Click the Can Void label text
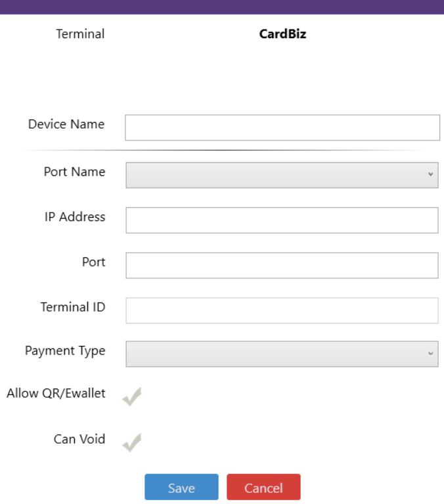Image resolution: width=444 pixels, height=504 pixels. pyautogui.click(x=79, y=439)
